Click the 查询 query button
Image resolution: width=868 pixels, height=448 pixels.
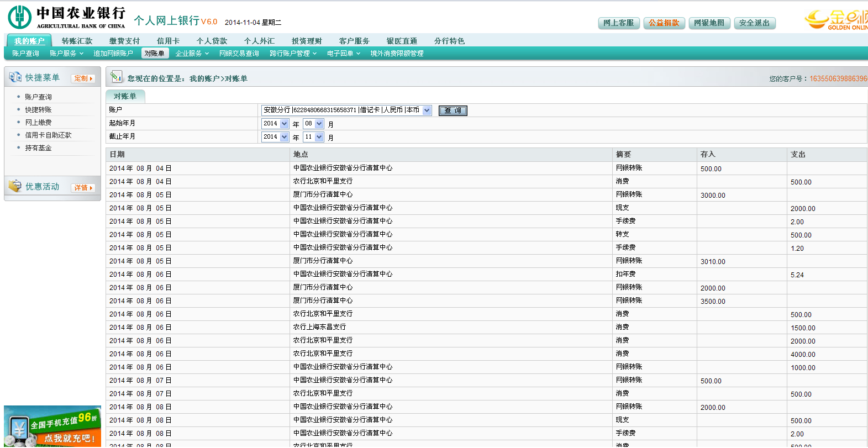coord(453,110)
